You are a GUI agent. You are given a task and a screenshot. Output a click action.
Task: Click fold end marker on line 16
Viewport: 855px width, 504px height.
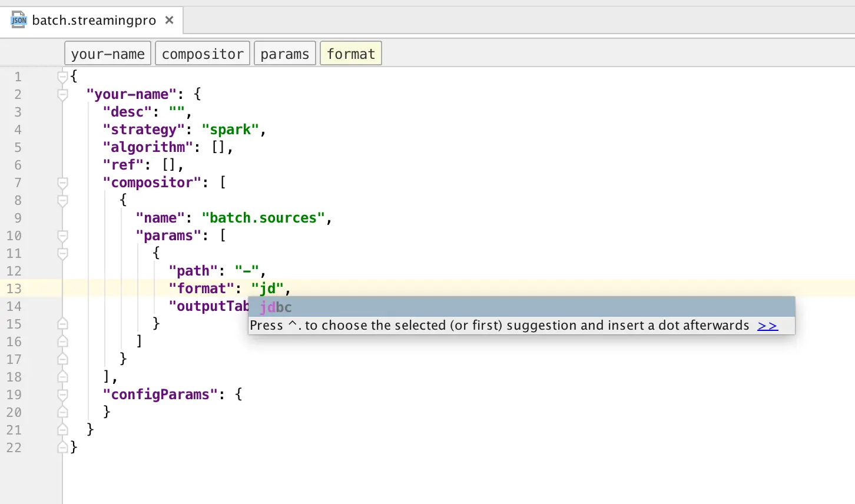coord(63,341)
